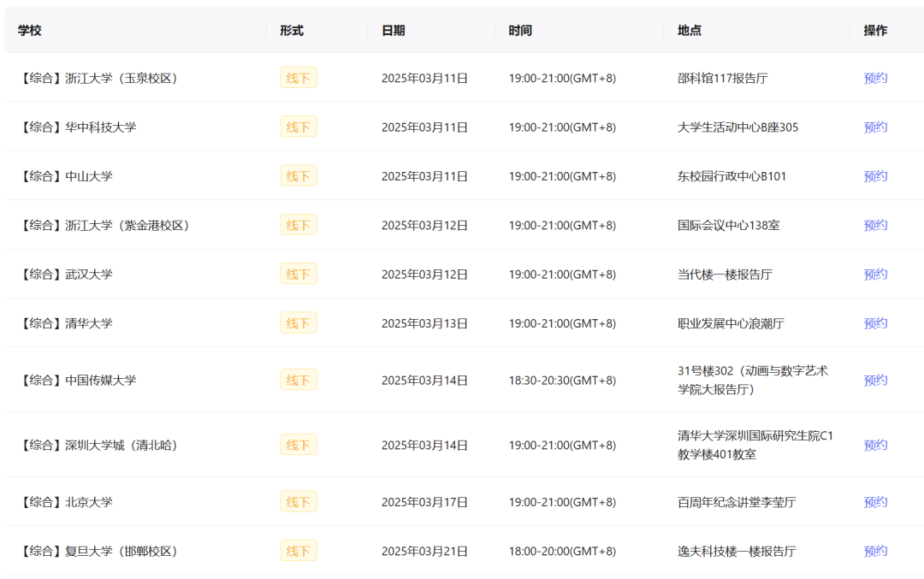Click 预约 for 清华大学 row
Image resolution: width=924 pixels, height=579 pixels.
(875, 322)
